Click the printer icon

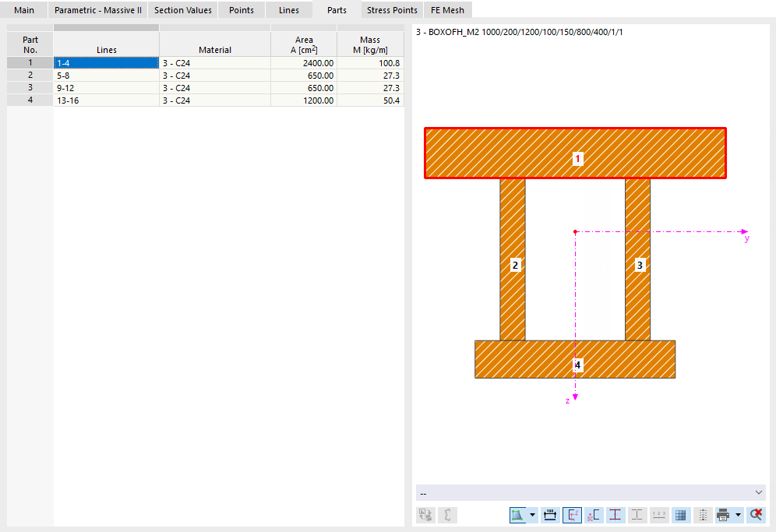click(x=723, y=515)
